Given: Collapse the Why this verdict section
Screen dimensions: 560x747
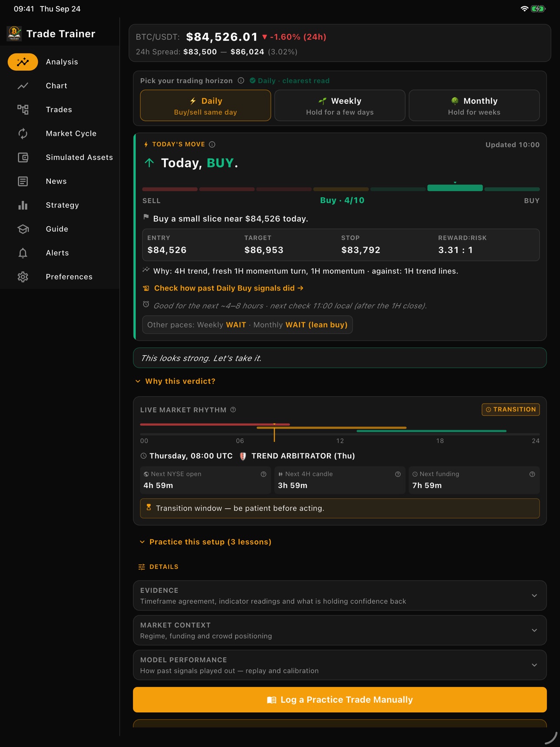Looking at the screenshot, I should click(175, 381).
